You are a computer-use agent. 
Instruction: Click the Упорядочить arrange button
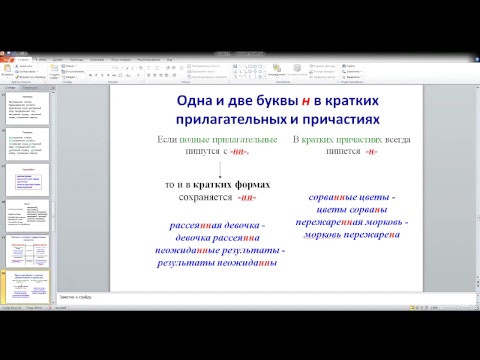(x=276, y=71)
